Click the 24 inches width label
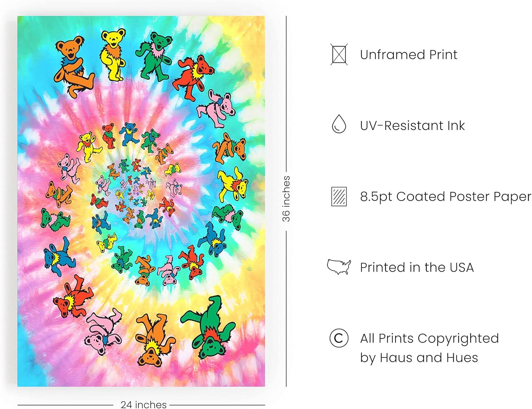This screenshot has width=532, height=409. (x=143, y=404)
